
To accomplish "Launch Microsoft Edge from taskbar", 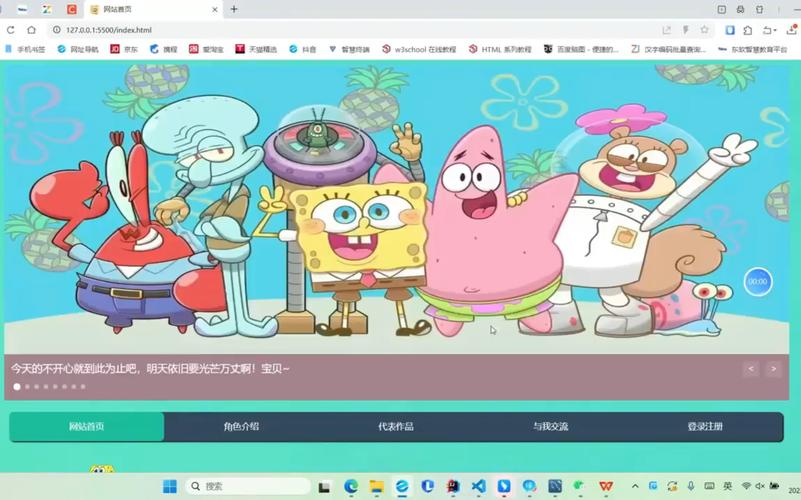I will pos(350,486).
